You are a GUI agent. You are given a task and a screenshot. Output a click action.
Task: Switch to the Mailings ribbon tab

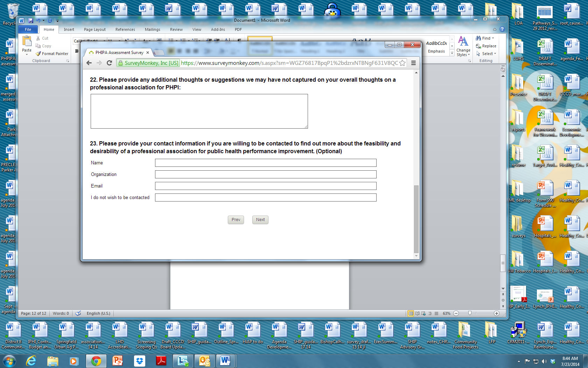pos(153,29)
